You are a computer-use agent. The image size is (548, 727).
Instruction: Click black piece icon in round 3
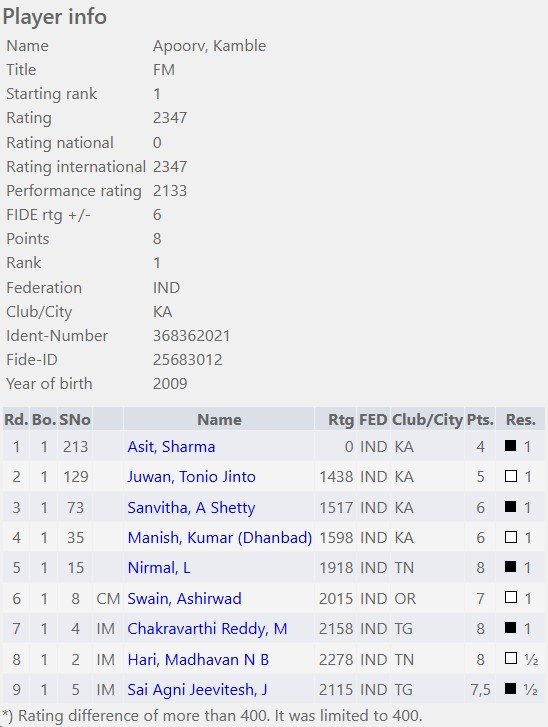coord(510,506)
